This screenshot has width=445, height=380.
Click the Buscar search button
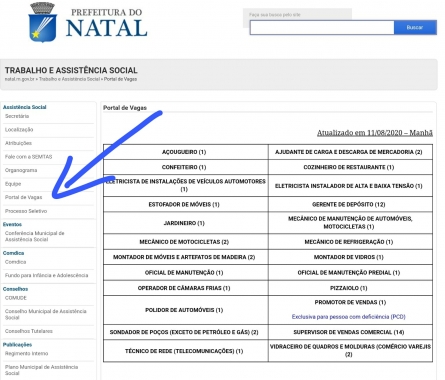pos(415,28)
